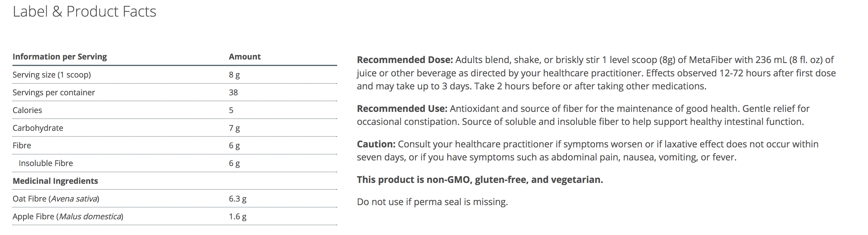Select the indented "Insoluble Fibre" row

(x=46, y=163)
